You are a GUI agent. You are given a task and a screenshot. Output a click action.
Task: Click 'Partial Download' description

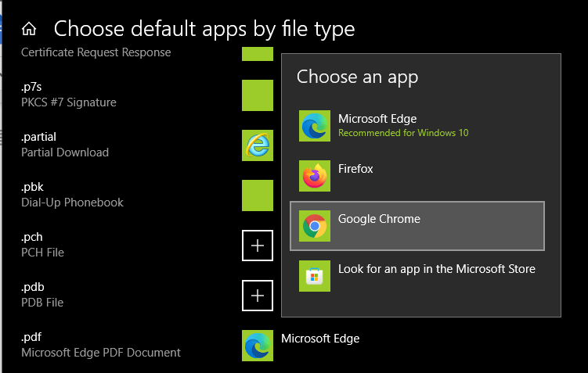(x=65, y=152)
